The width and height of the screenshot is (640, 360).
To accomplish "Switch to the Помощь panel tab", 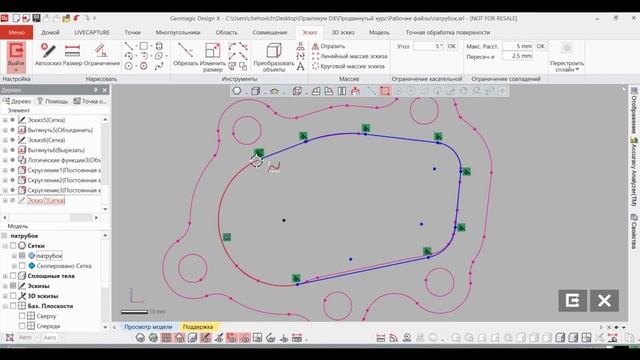I will coord(52,101).
